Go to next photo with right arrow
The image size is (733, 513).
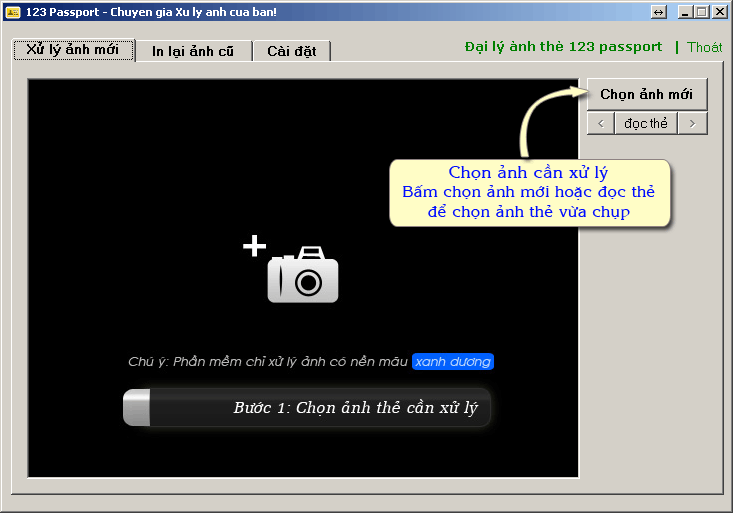(x=692, y=123)
